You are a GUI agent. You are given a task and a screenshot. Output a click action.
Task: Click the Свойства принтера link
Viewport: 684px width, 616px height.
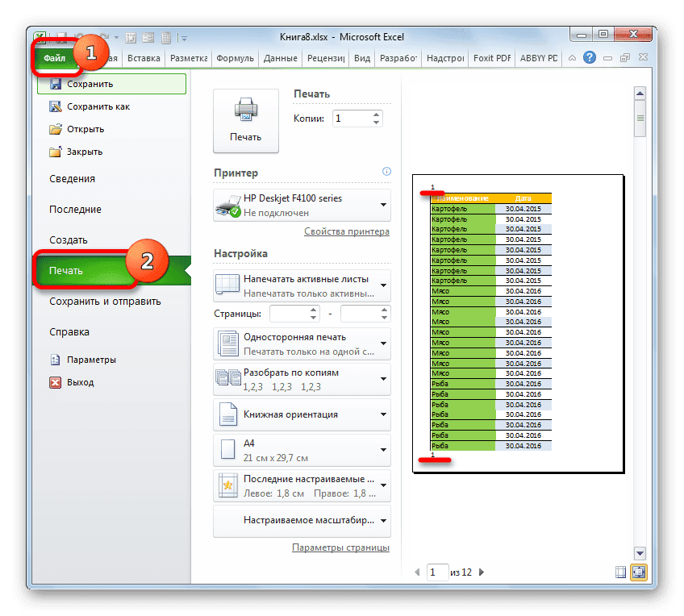[x=347, y=231]
